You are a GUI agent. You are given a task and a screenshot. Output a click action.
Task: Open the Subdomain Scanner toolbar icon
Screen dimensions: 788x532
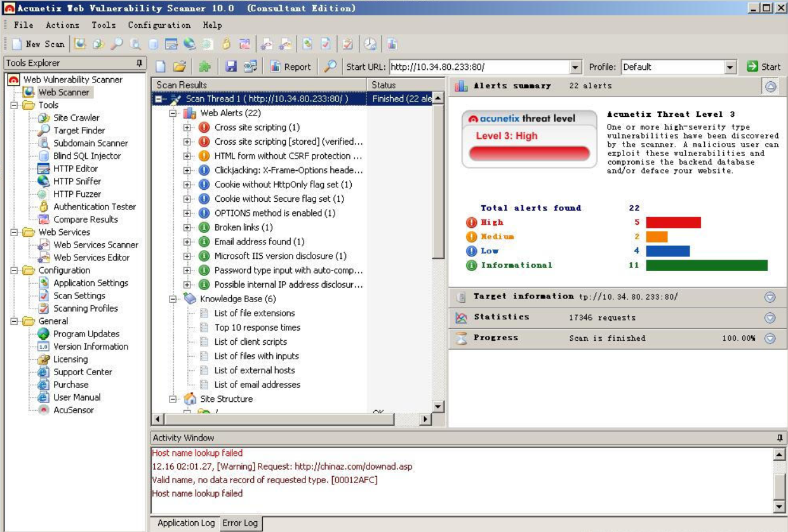point(135,44)
